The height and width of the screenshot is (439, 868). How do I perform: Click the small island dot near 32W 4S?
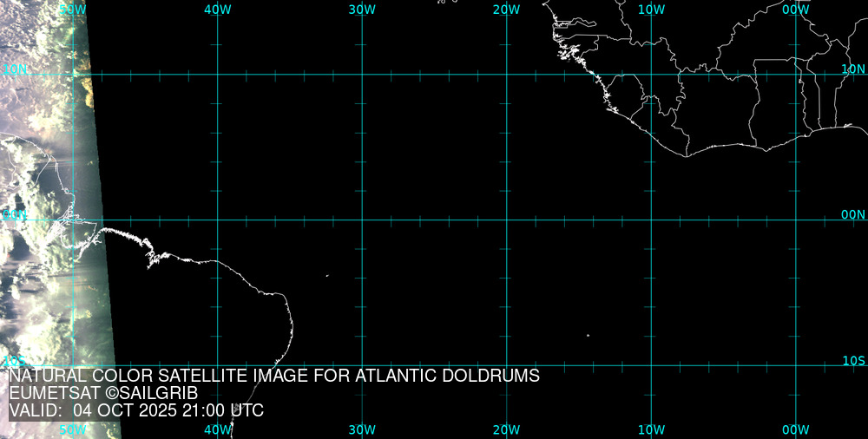(x=327, y=276)
